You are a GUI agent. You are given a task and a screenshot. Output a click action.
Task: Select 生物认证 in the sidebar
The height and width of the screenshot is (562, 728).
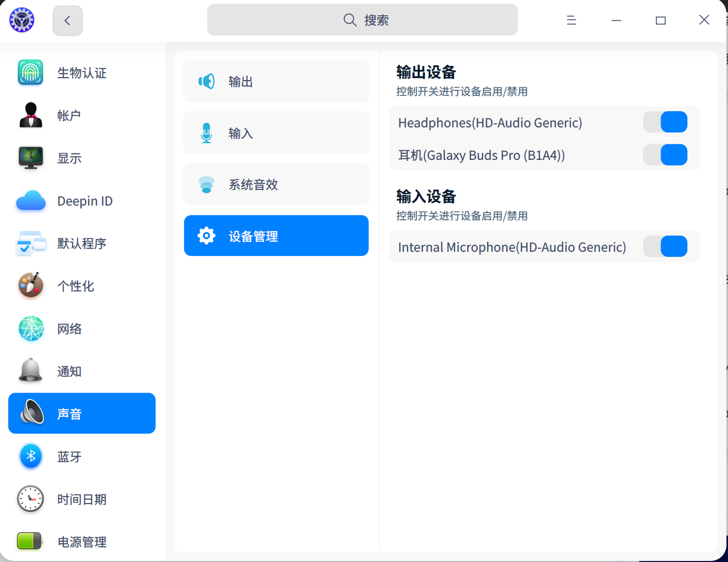tap(82, 73)
